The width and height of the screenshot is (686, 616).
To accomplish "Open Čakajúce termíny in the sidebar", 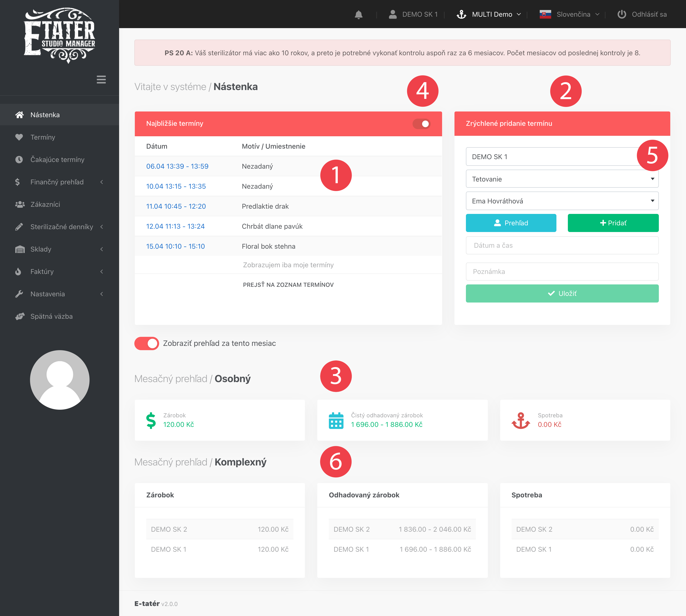I will [x=60, y=159].
